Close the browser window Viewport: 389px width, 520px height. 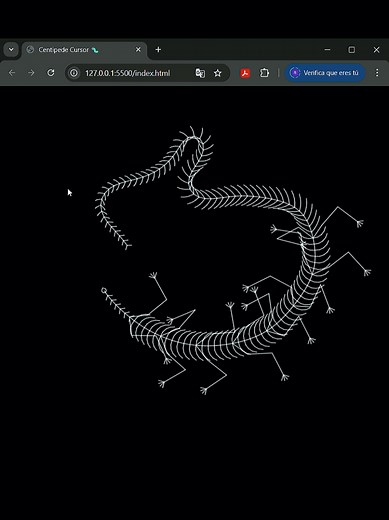pos(376,50)
